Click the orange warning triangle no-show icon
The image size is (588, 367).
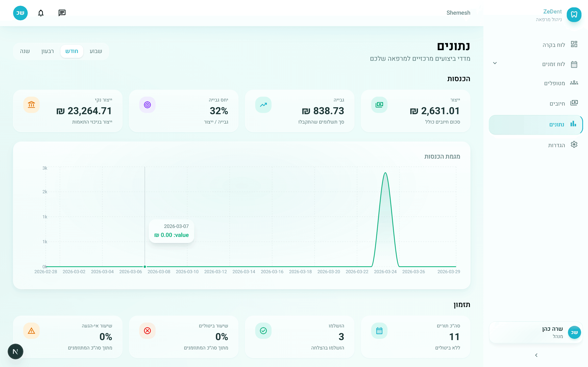(31, 331)
